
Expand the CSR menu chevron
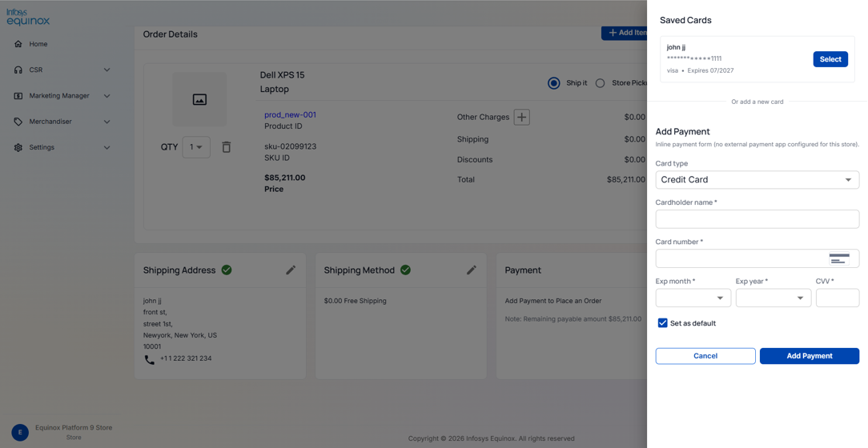106,70
